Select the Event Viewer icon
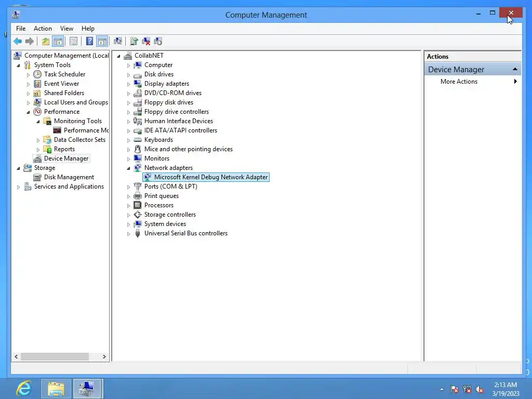 pos(37,84)
